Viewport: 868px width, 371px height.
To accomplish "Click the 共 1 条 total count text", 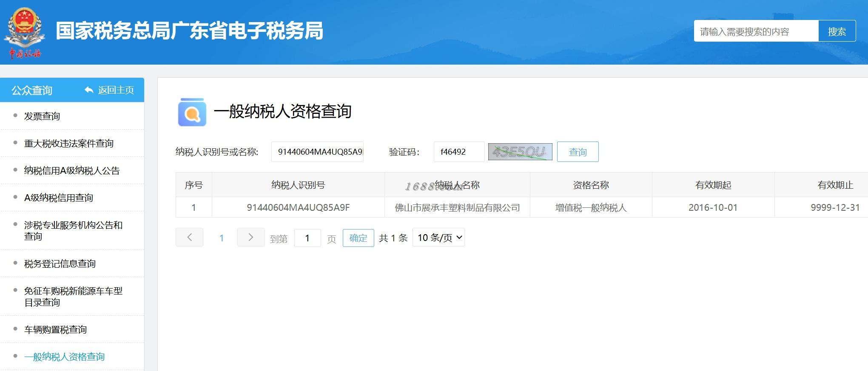I will tap(393, 238).
